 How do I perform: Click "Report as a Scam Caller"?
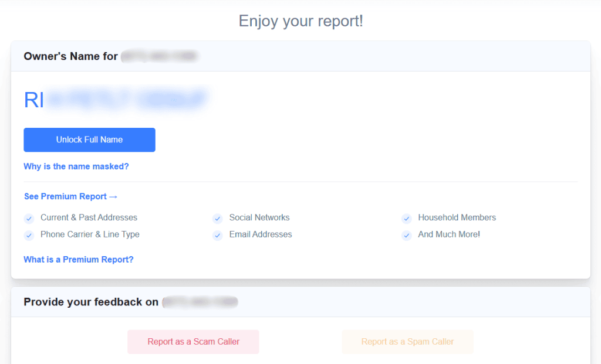193,342
